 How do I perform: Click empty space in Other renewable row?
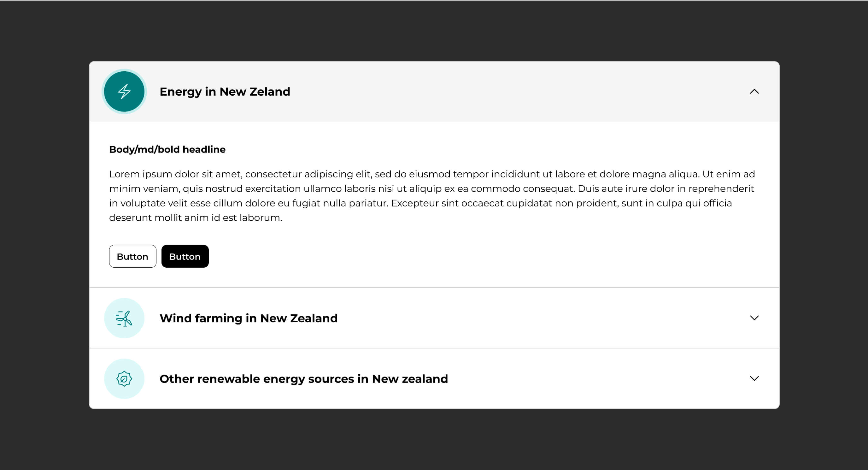(590, 379)
